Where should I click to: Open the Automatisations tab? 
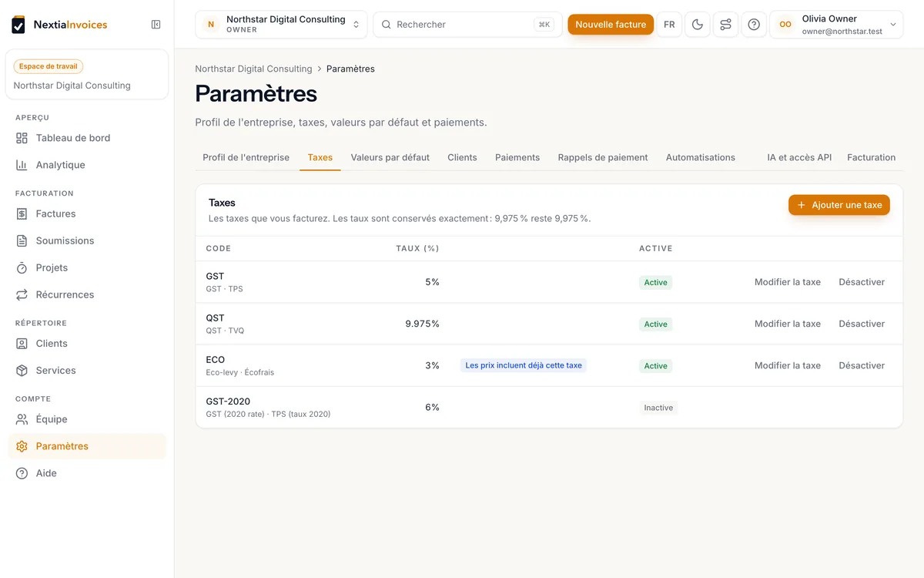[701, 157]
